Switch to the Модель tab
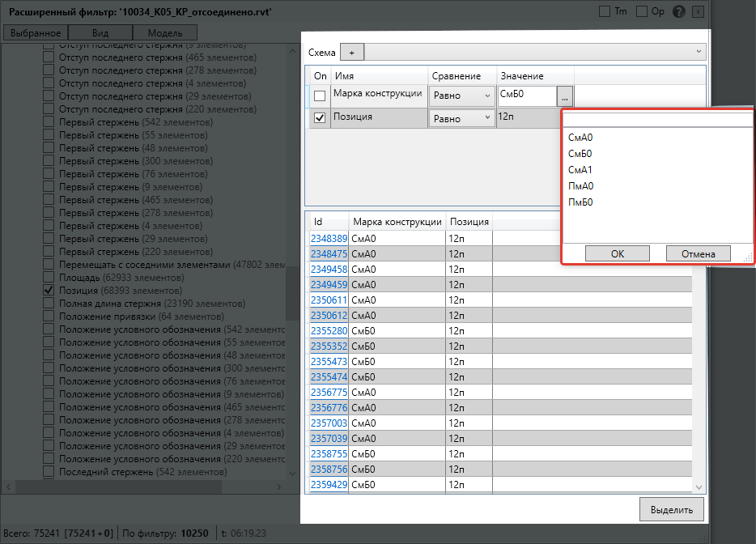756x544 pixels. pos(165,33)
